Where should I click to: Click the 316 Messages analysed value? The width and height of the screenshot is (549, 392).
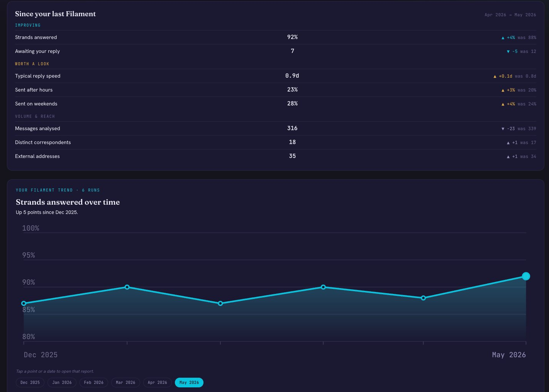click(x=292, y=128)
